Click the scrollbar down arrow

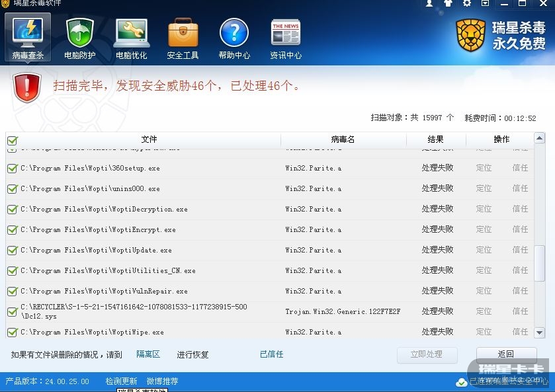coord(539,333)
